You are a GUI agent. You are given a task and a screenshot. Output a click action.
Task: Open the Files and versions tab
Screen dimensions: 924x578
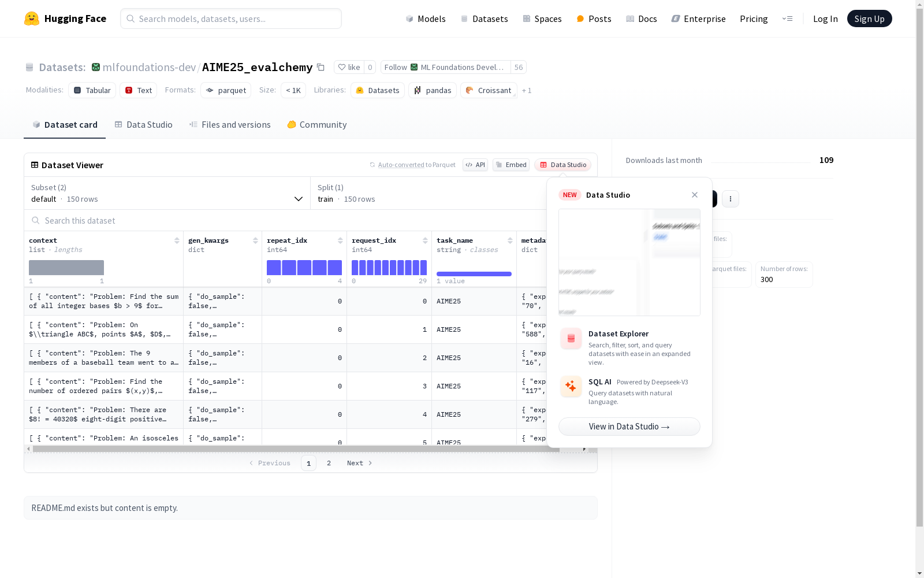pos(230,125)
